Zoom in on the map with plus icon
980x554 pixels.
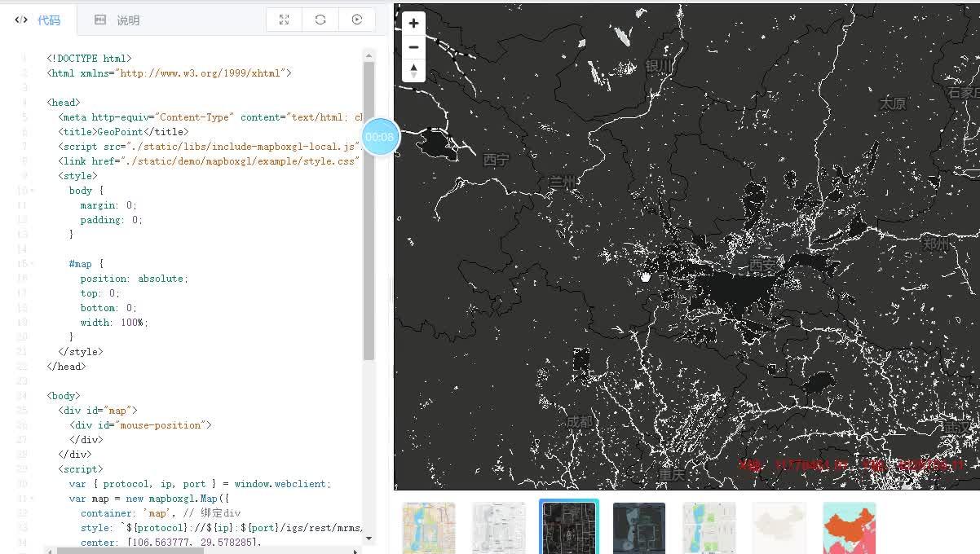point(413,23)
